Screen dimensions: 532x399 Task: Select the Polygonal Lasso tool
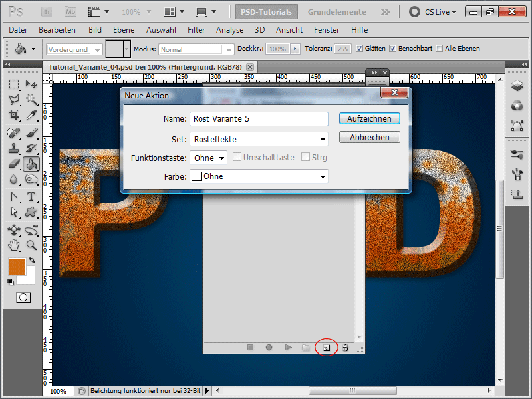click(x=14, y=99)
